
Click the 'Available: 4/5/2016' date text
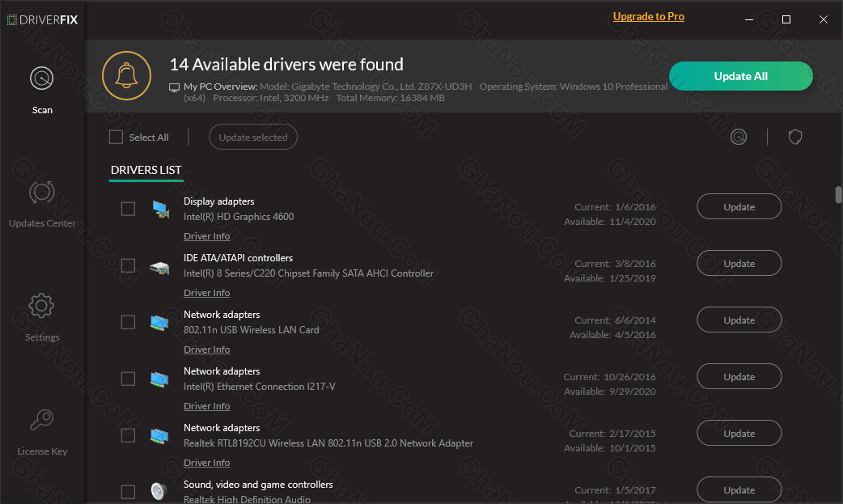tap(613, 335)
